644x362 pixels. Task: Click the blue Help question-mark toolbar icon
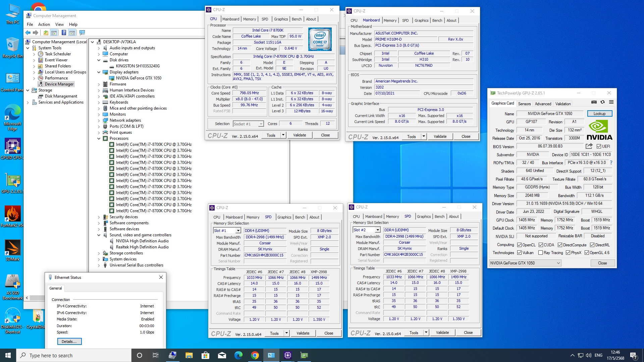64,33
